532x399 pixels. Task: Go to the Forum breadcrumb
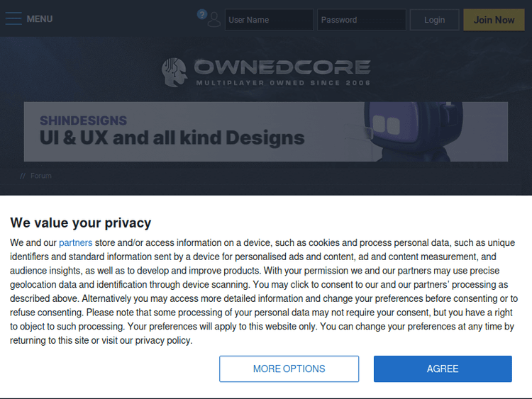point(41,176)
